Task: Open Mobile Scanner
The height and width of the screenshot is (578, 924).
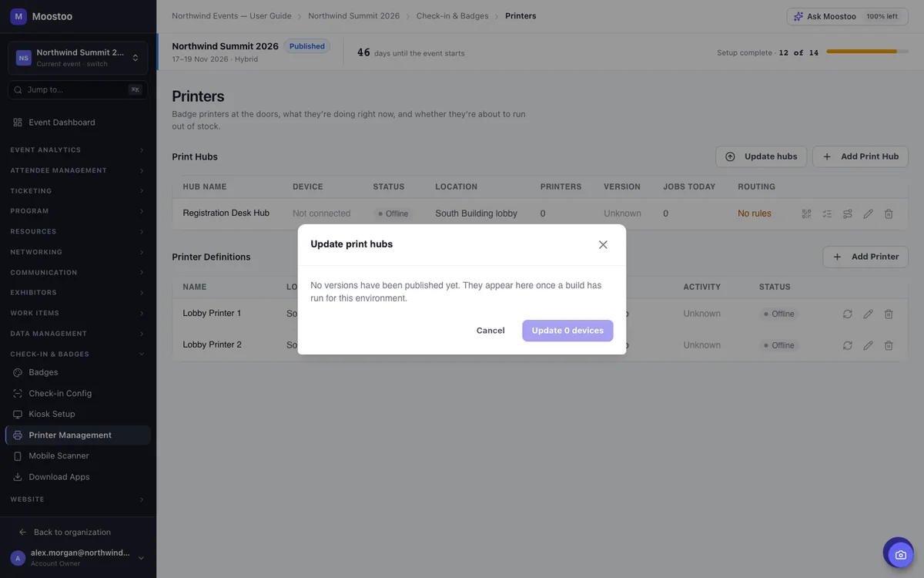Action: click(78, 455)
